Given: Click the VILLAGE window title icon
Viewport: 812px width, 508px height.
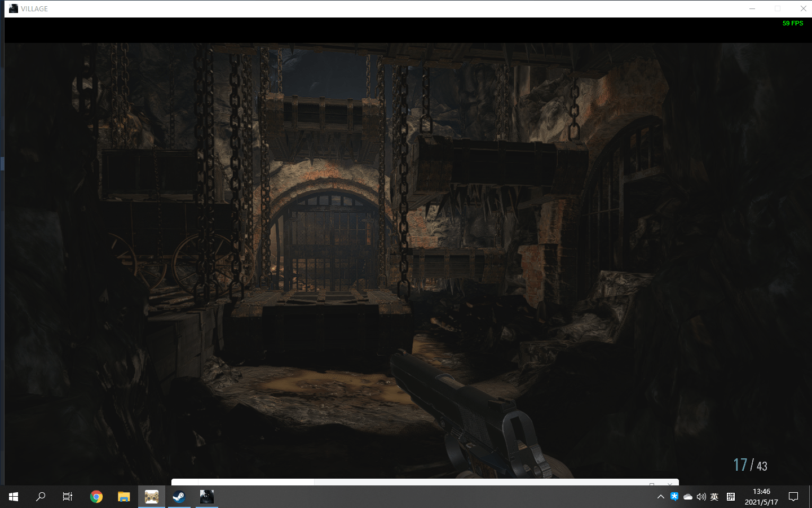Looking at the screenshot, I should point(14,8).
